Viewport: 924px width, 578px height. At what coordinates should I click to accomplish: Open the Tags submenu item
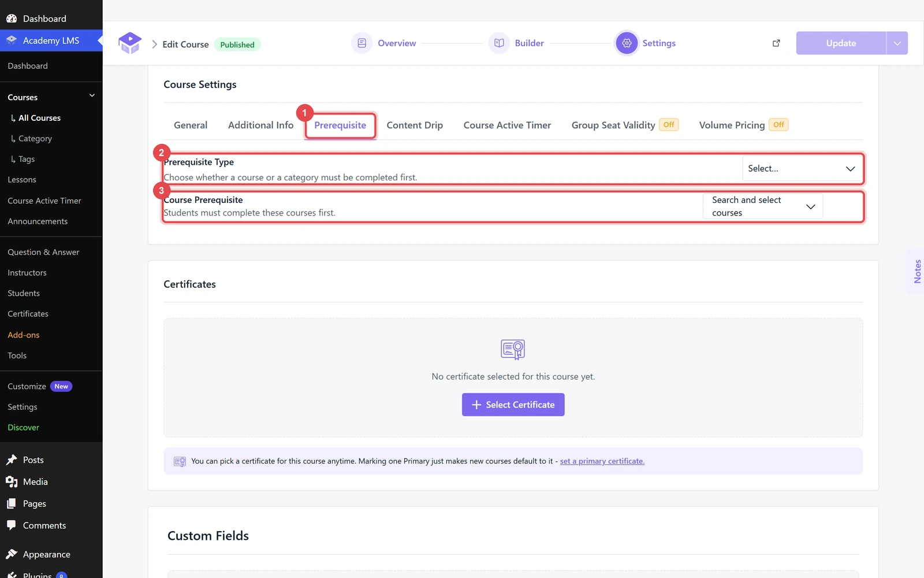point(27,160)
